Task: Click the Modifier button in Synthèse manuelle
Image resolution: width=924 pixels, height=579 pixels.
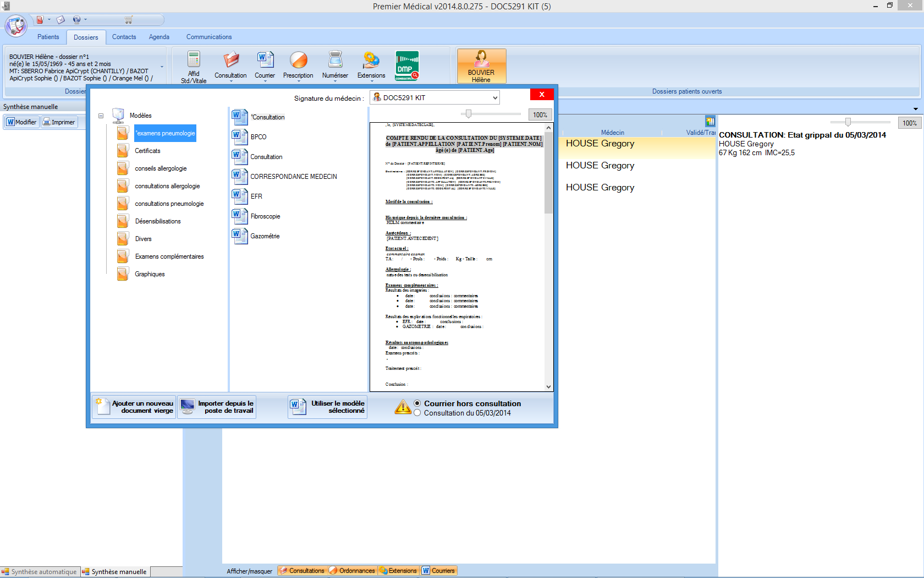Action: [22, 122]
